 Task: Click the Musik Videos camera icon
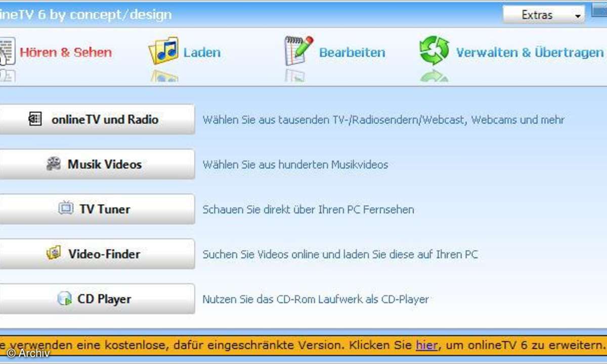coord(54,164)
